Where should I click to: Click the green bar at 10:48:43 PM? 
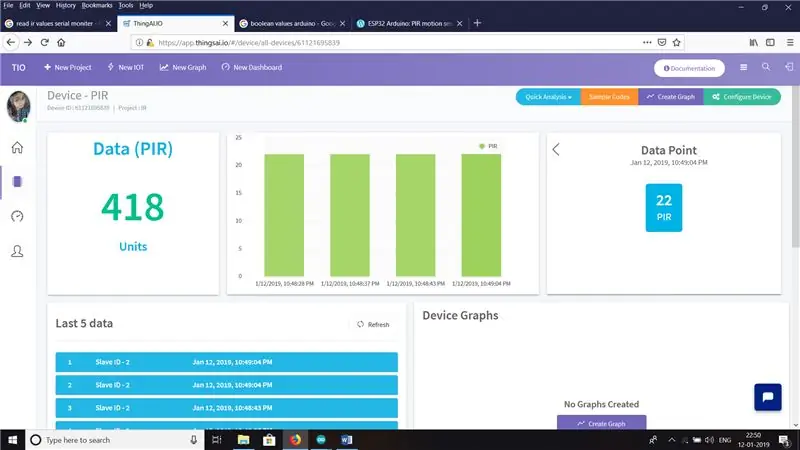416,215
